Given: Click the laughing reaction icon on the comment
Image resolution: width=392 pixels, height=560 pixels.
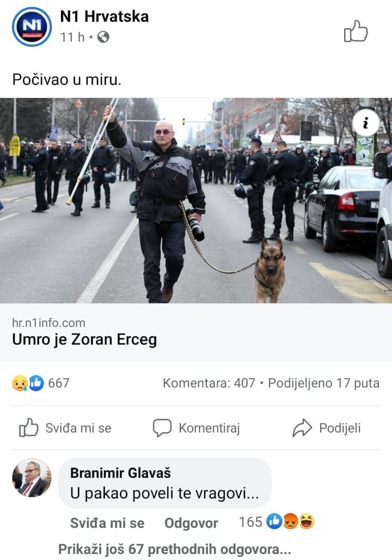Looking at the screenshot, I should [x=307, y=522].
